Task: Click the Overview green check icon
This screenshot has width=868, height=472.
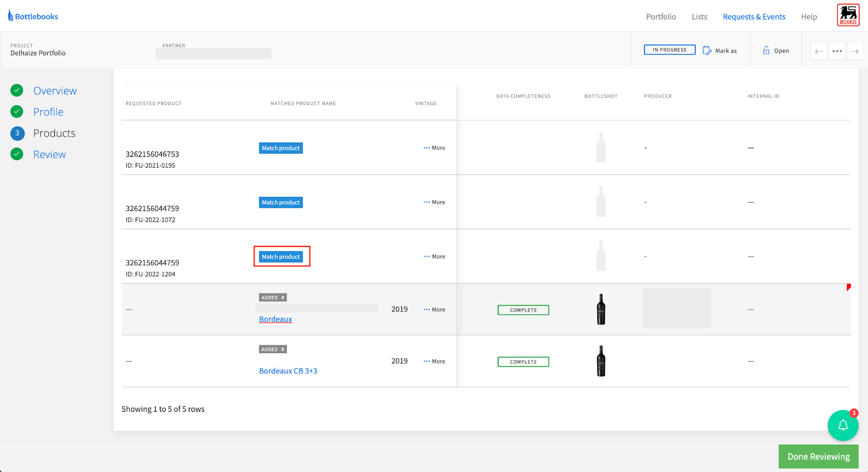Action: (17, 90)
